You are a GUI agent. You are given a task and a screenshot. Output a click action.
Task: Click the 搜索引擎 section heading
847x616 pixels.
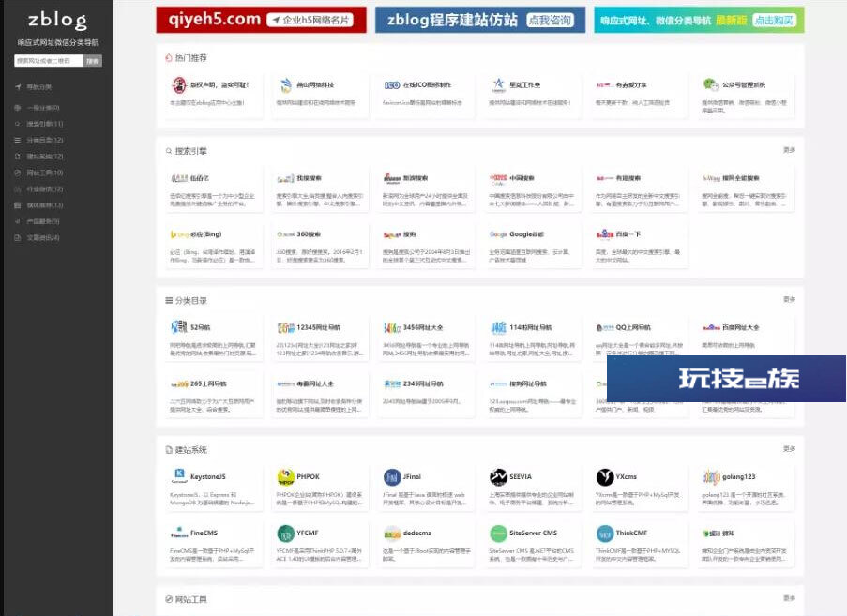(x=190, y=151)
